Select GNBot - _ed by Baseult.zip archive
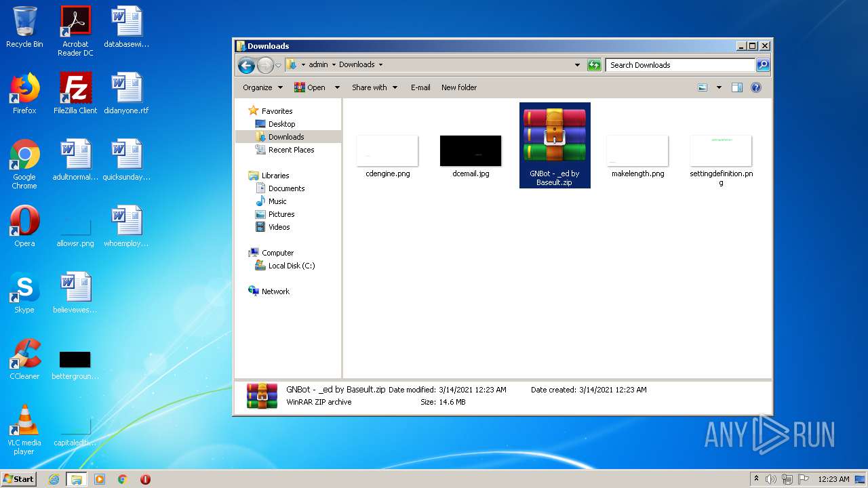Viewport: 868px width, 488px height. point(555,145)
